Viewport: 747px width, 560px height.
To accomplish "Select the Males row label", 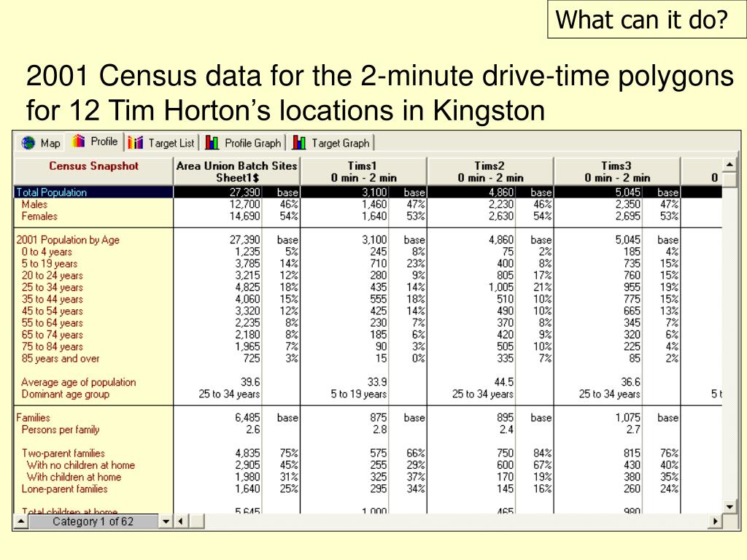I will 34,204.
